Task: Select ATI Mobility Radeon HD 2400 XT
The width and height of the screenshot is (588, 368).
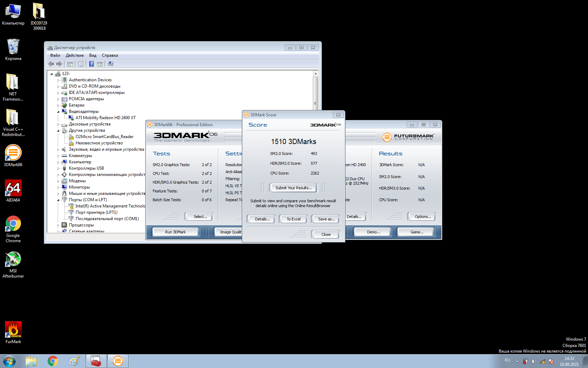Action: coord(105,118)
